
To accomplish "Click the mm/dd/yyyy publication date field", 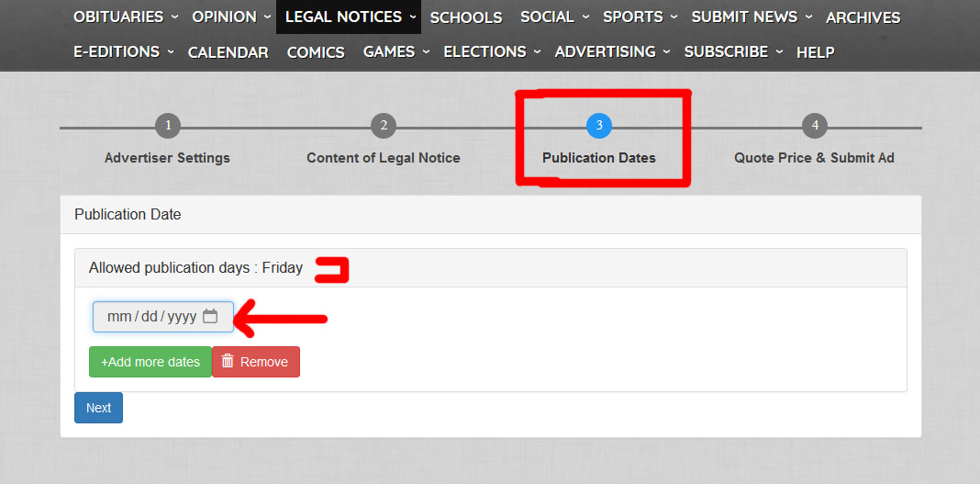I will (151, 317).
